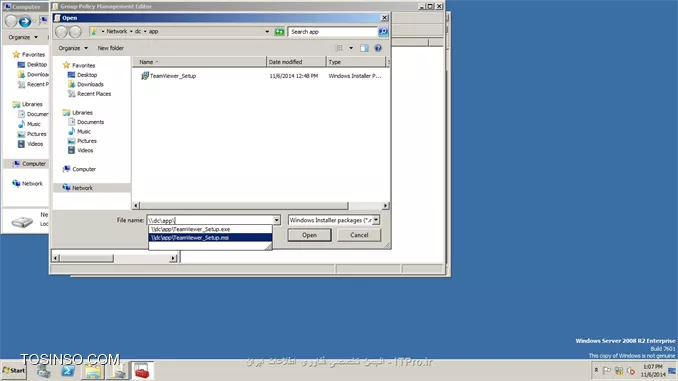Image resolution: width=678 pixels, height=381 pixels.
Task: Click the Search app field
Action: coord(332,32)
